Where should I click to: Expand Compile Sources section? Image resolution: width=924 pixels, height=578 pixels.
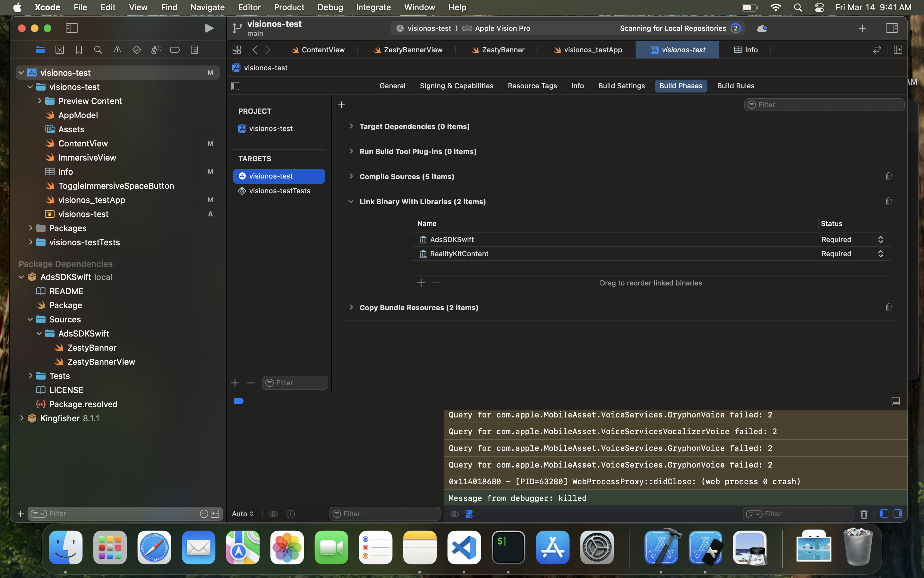[351, 176]
